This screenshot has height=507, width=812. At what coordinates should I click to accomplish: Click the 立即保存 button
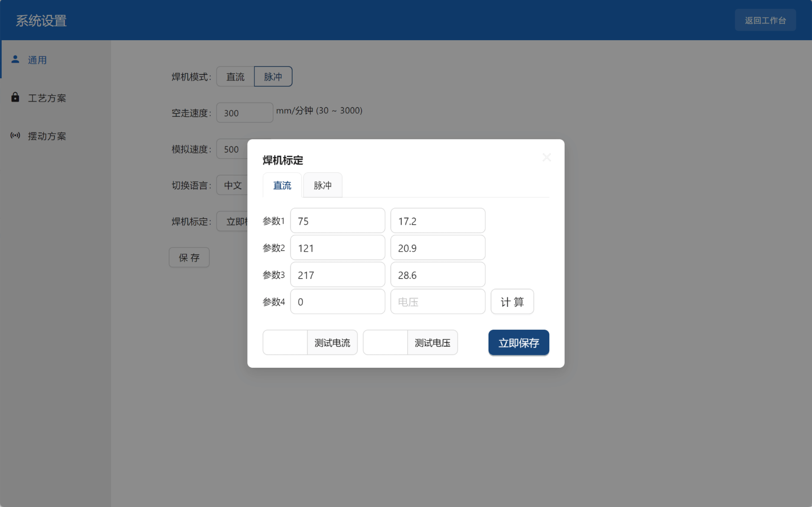coord(518,342)
